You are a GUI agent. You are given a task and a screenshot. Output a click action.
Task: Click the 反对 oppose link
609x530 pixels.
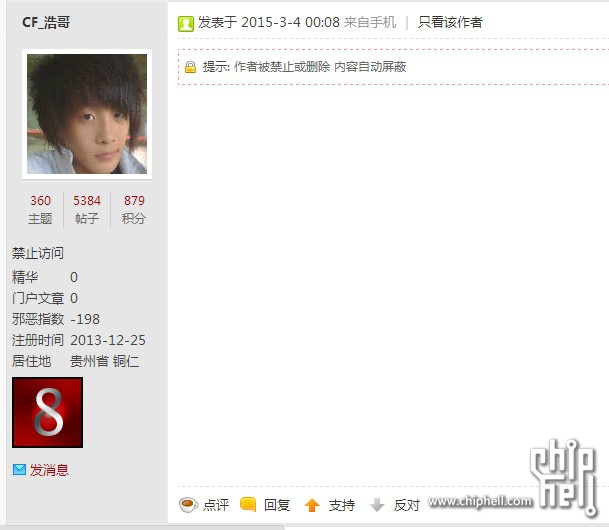tap(407, 505)
